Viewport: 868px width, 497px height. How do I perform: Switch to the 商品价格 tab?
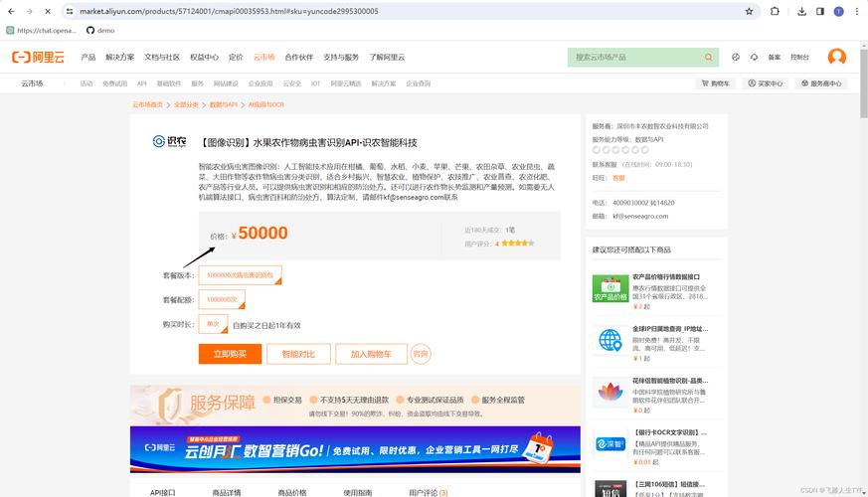tap(292, 492)
